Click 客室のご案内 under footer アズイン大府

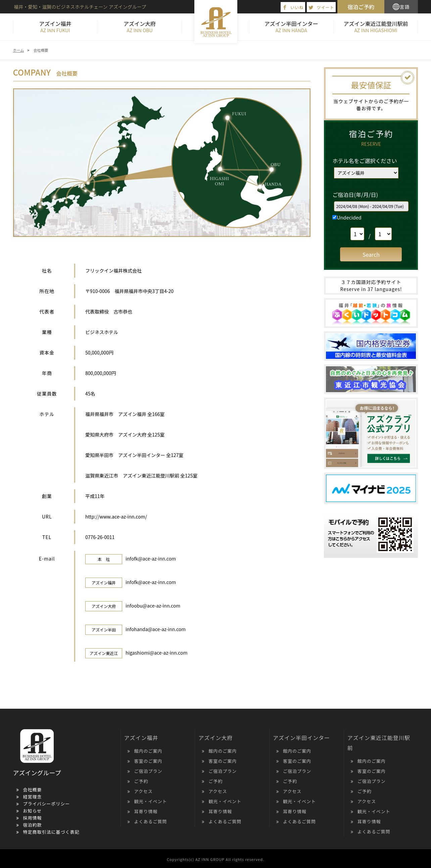pyautogui.click(x=223, y=761)
